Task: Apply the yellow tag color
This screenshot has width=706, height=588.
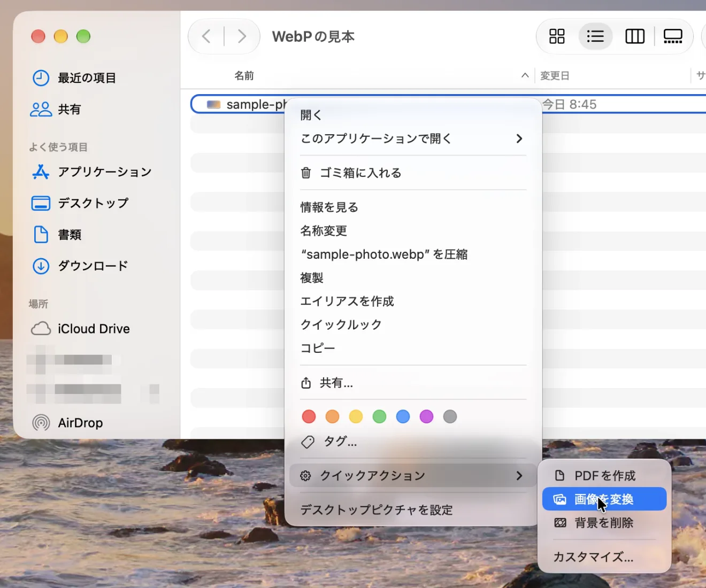Action: [356, 416]
